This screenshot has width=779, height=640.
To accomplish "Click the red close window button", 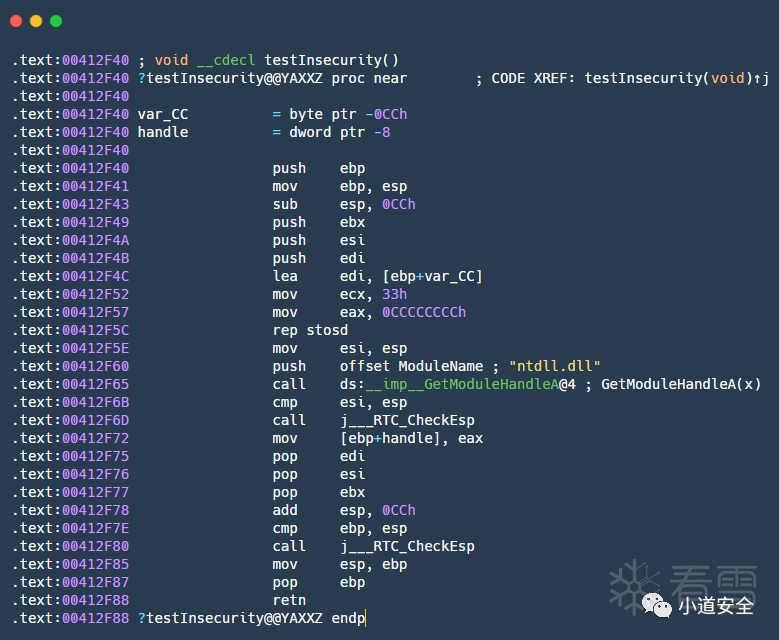I will (16, 20).
